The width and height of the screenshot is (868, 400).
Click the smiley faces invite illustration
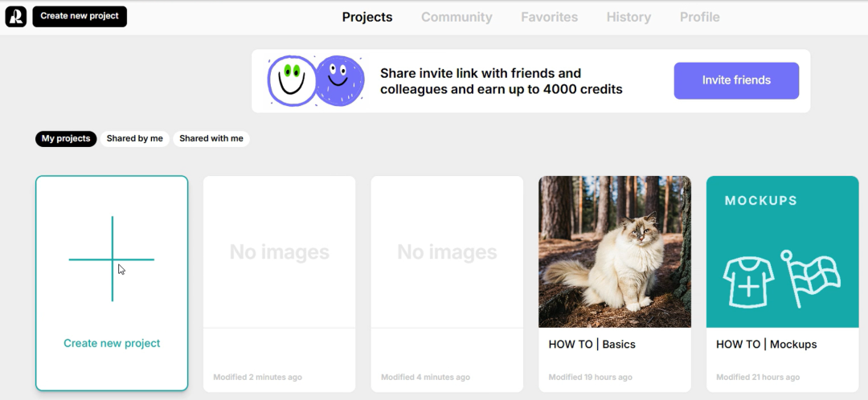[x=316, y=81]
